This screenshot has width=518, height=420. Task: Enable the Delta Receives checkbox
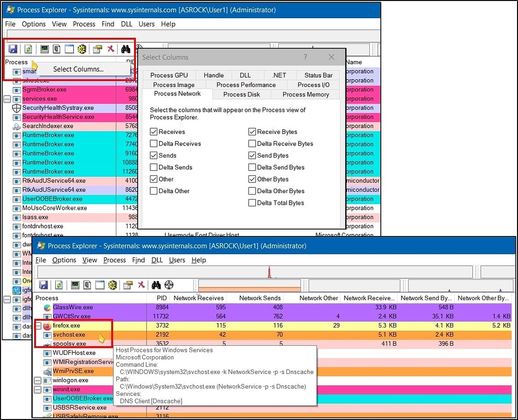pyautogui.click(x=154, y=144)
